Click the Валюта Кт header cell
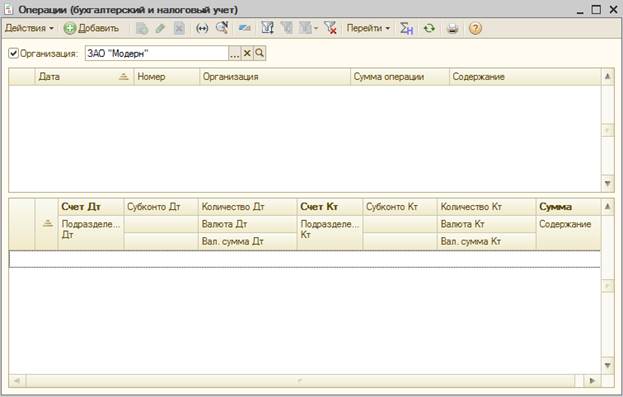 coord(487,224)
